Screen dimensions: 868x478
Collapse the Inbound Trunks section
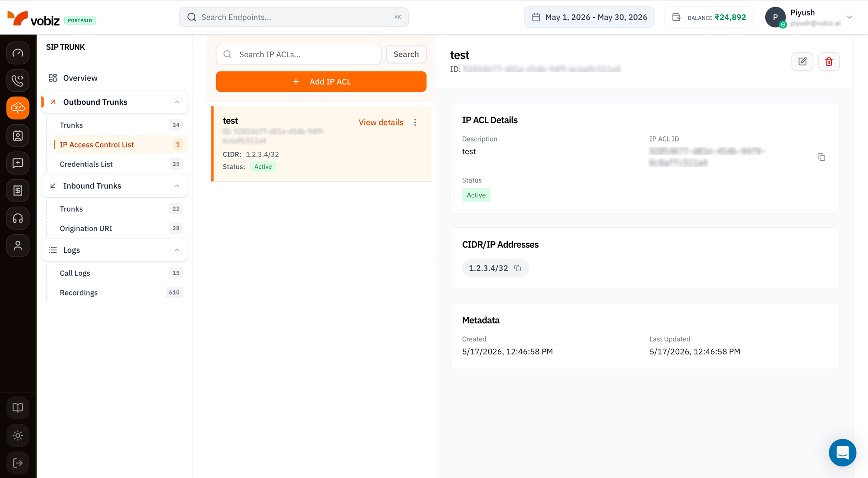(177, 186)
